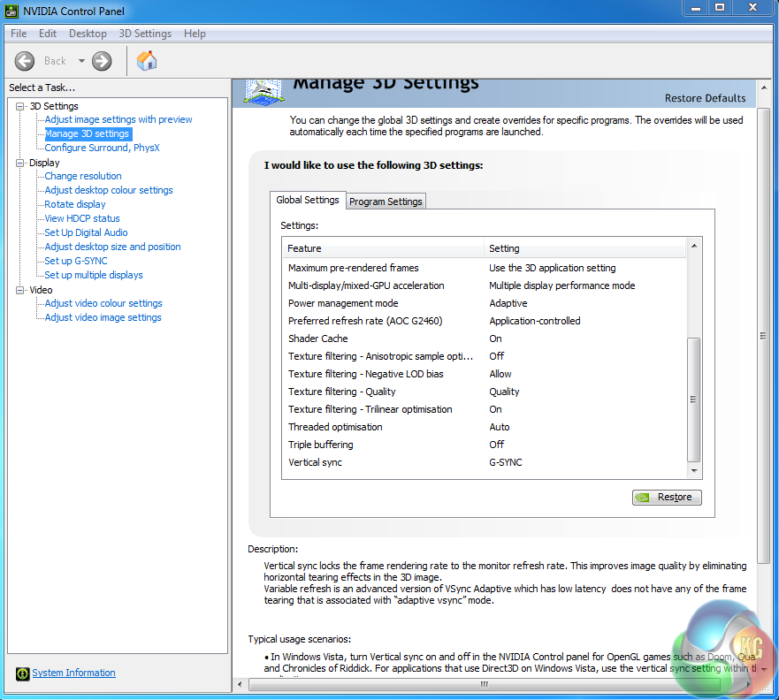The height and width of the screenshot is (700, 779).
Task: Open View HDCP status
Action: tap(82, 218)
